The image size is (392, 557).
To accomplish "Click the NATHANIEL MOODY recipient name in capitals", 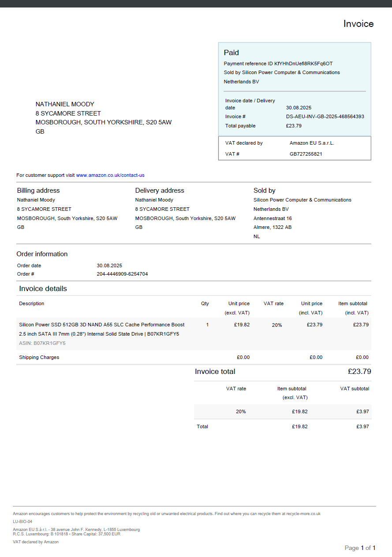I will point(65,104).
